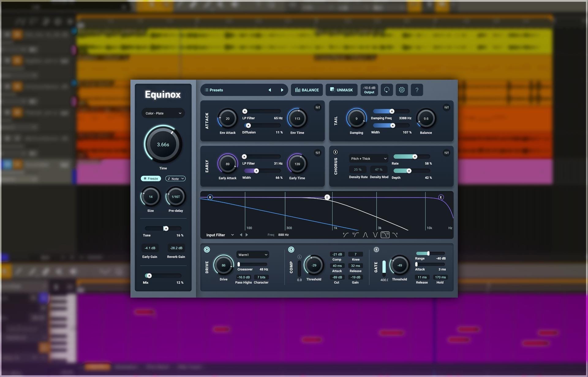Select the 6 dB high-pass filter shape
Image resolution: width=588 pixels, height=377 pixels.
coord(345,235)
